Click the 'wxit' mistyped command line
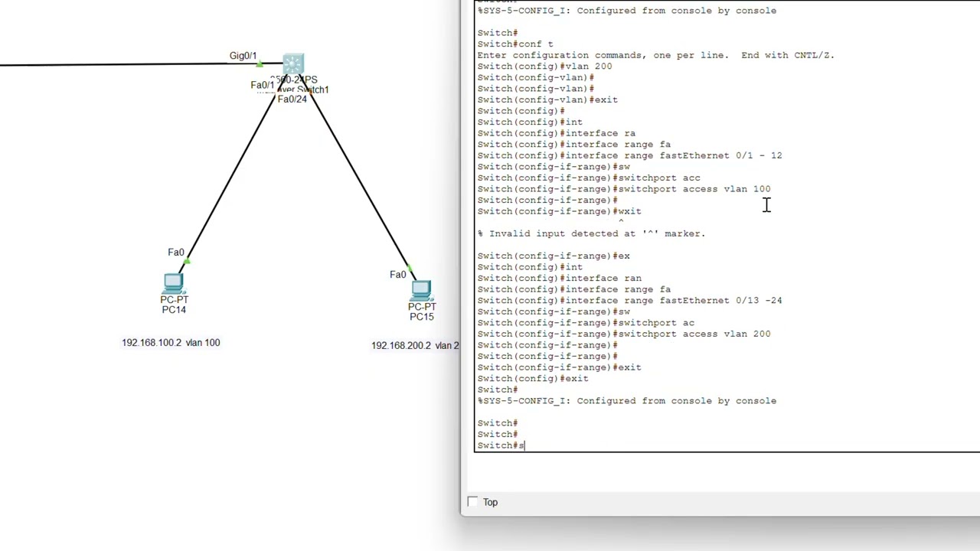Viewport: 980px width, 551px height. [559, 211]
